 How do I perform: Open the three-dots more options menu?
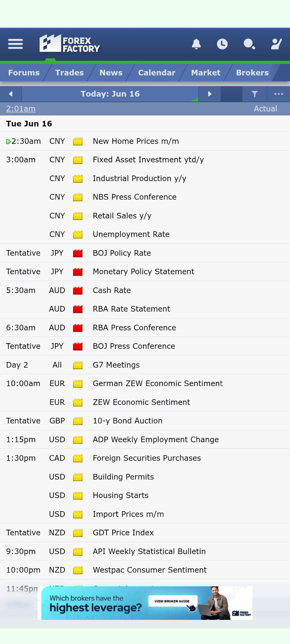pyautogui.click(x=279, y=94)
